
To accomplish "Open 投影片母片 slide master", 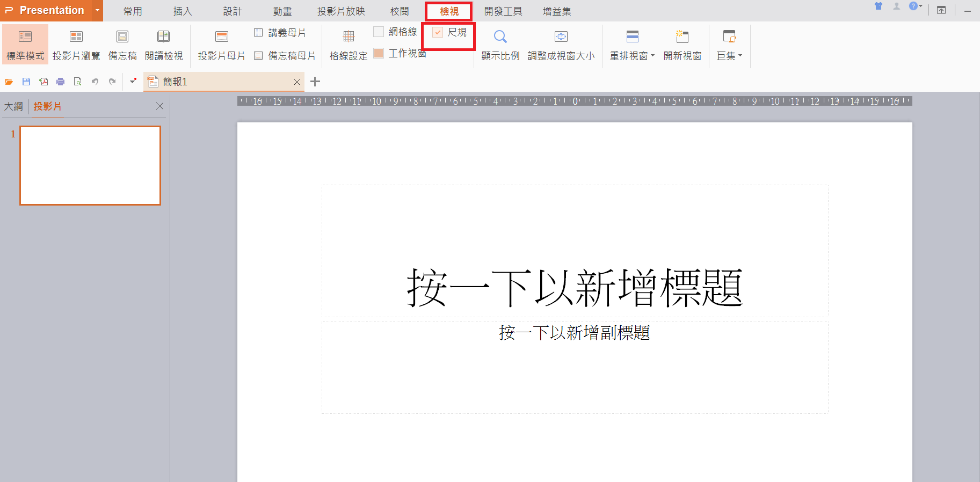I will pos(221,45).
